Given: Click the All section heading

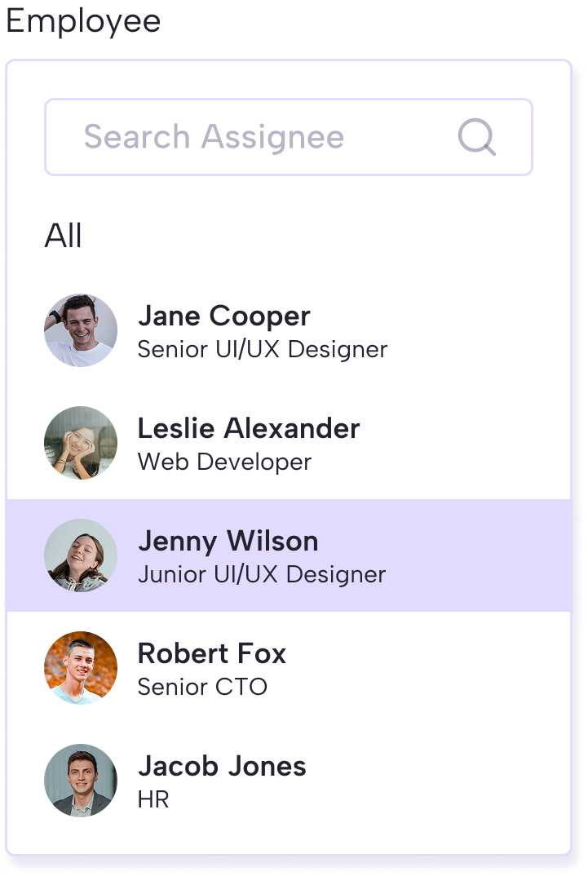Looking at the screenshot, I should (x=64, y=237).
